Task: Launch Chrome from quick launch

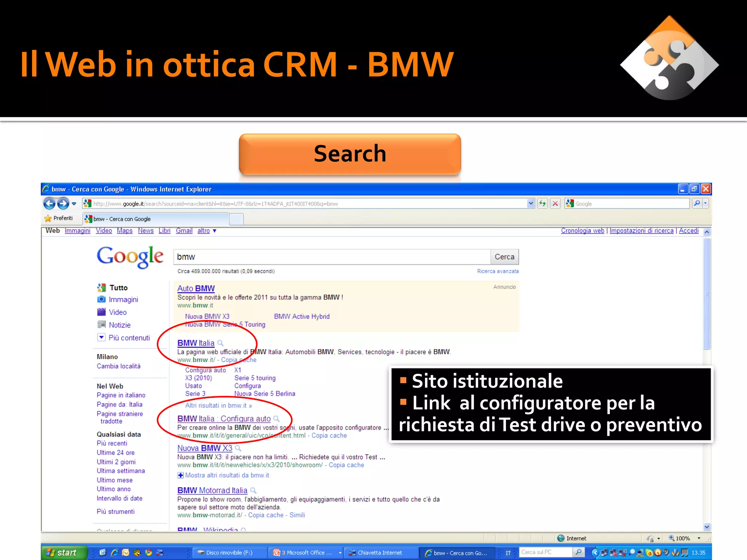Action: [x=148, y=553]
